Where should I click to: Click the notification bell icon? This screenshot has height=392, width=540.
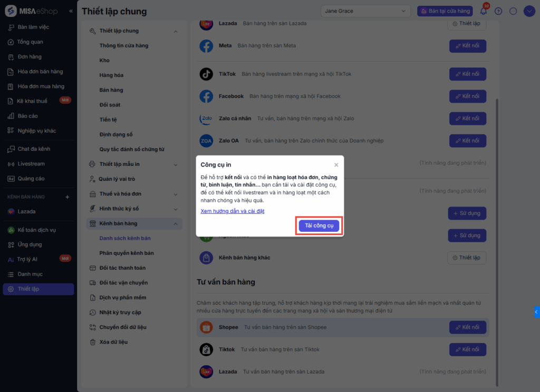484,11
